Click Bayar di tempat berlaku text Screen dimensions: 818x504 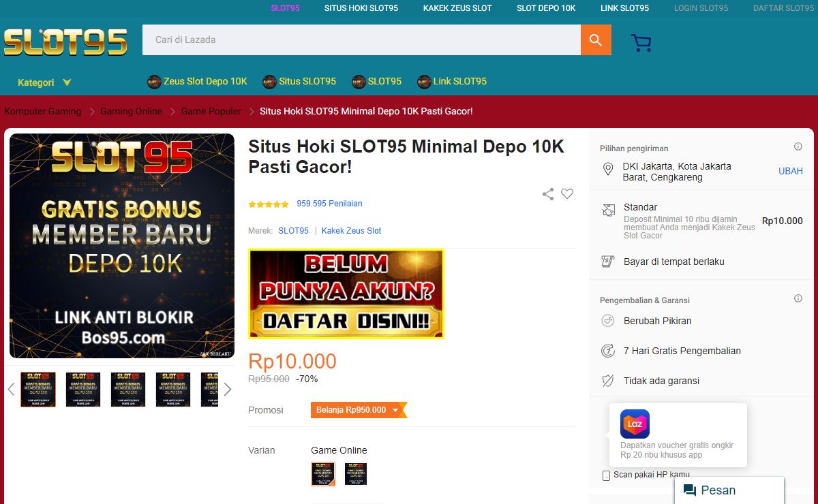point(674,262)
